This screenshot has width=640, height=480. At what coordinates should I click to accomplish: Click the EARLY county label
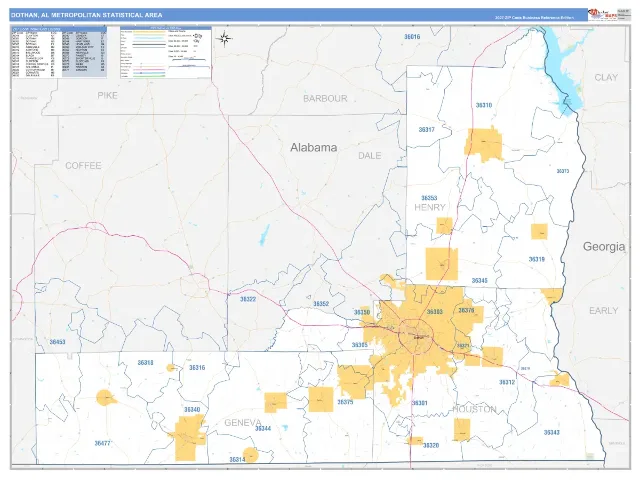pos(604,311)
